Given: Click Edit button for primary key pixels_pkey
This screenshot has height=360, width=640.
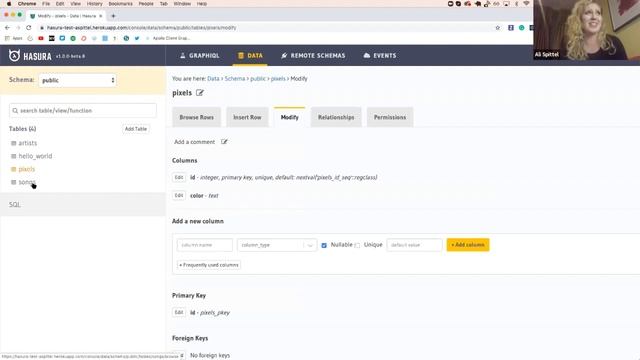Looking at the screenshot, I should (x=179, y=312).
